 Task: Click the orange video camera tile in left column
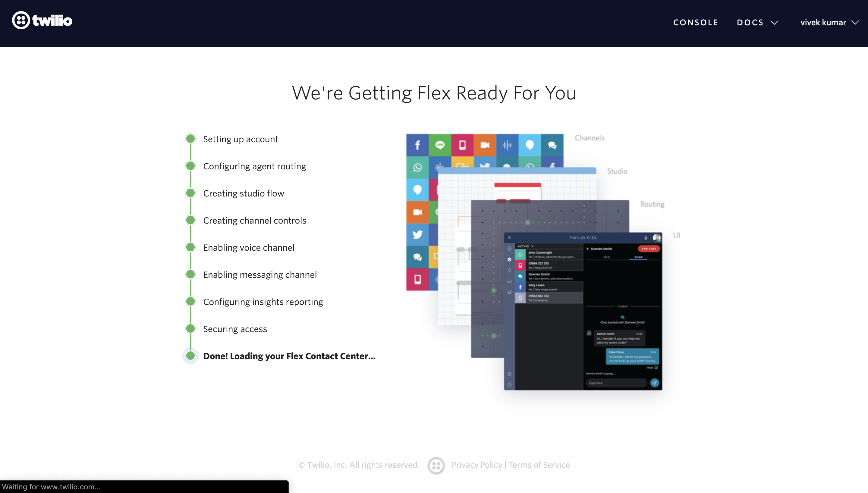(417, 212)
